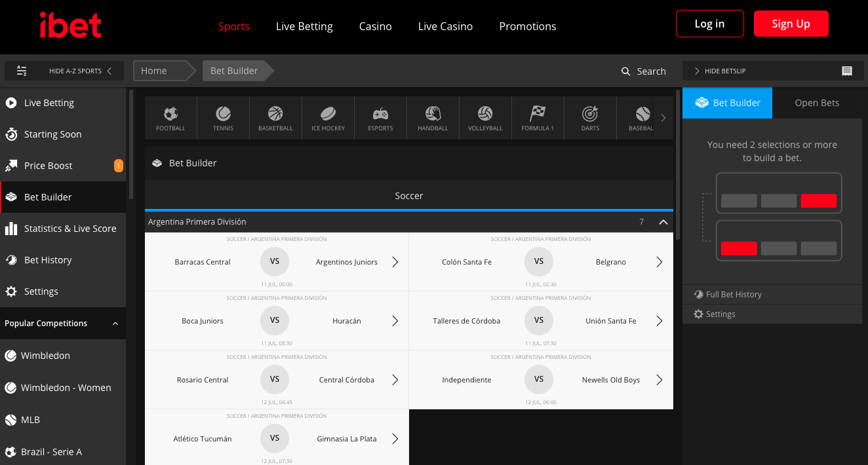This screenshot has width=868, height=465.
Task: Open Independiente vs Newells Old Boys arrow
Action: (660, 380)
